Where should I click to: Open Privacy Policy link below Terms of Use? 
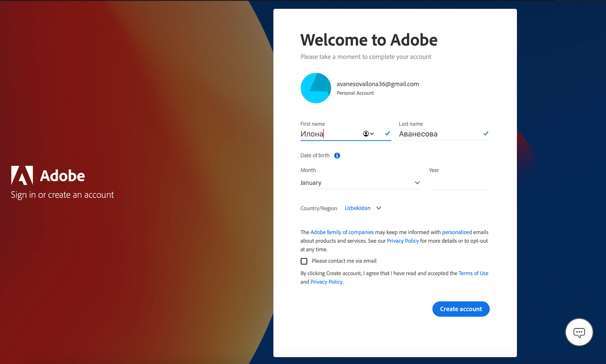pyautogui.click(x=326, y=282)
